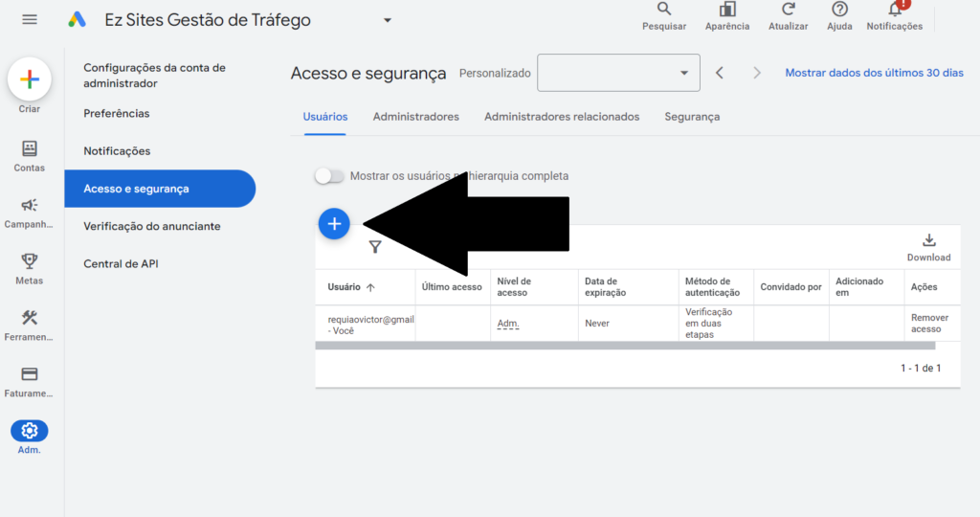Image resolution: width=980 pixels, height=517 pixels.
Task: Click the Ez Sites Gestão de Tráfego title
Action: point(208,20)
